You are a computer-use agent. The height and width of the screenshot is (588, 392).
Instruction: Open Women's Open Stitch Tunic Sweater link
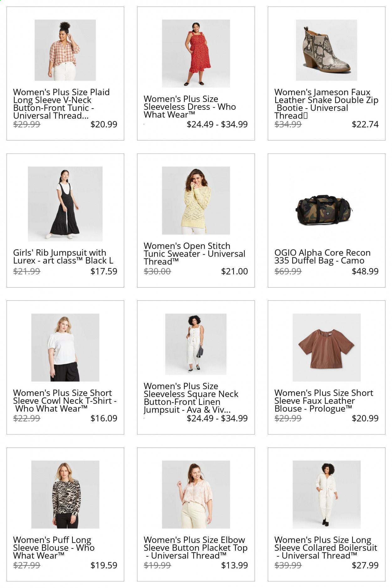tap(194, 254)
